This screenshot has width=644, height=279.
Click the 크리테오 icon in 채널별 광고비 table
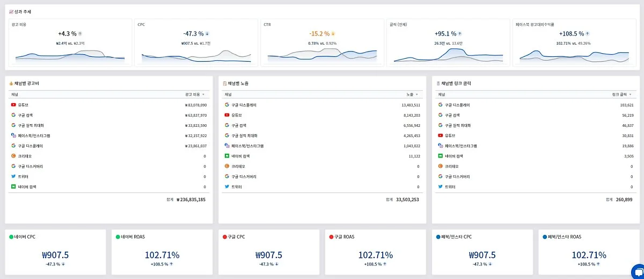(x=13, y=156)
